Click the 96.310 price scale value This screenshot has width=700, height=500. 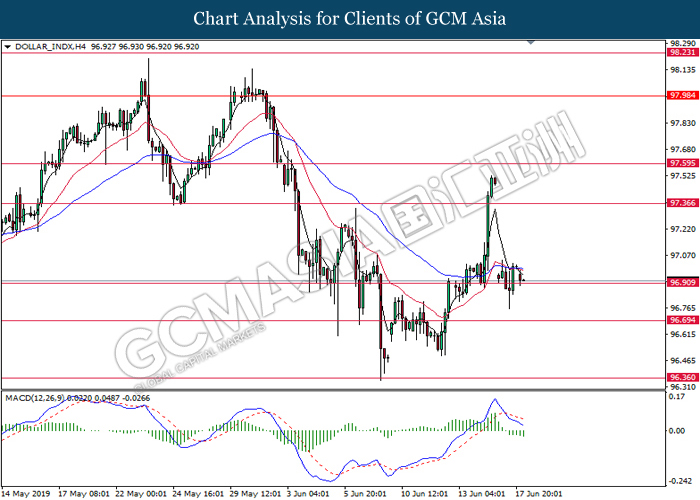point(683,387)
